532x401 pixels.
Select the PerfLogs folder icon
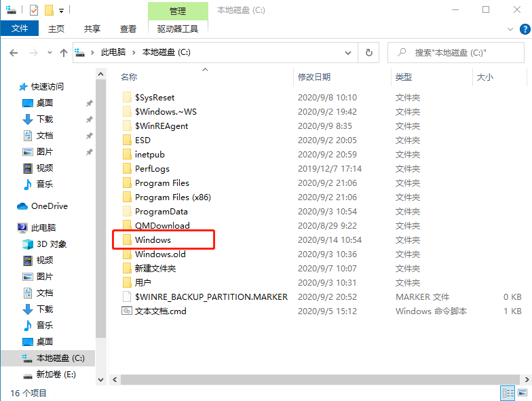pyautogui.click(x=127, y=168)
